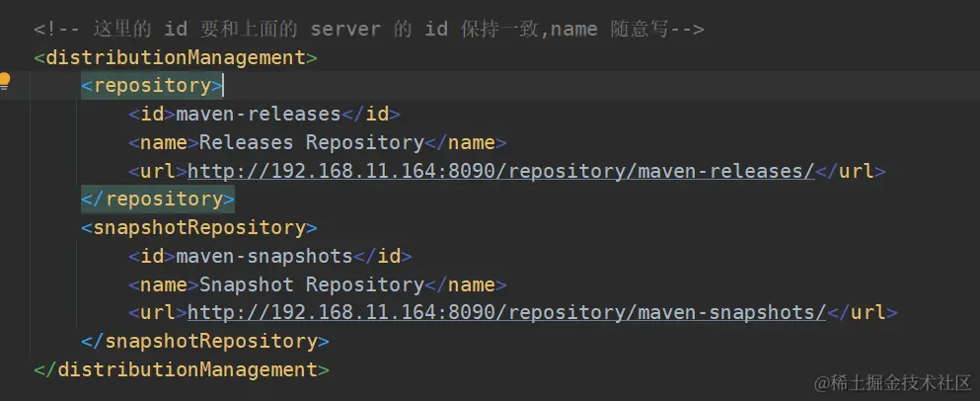Viewport: 980px width, 401px height.
Task: Click the name value Releases Repository
Action: tap(312, 142)
